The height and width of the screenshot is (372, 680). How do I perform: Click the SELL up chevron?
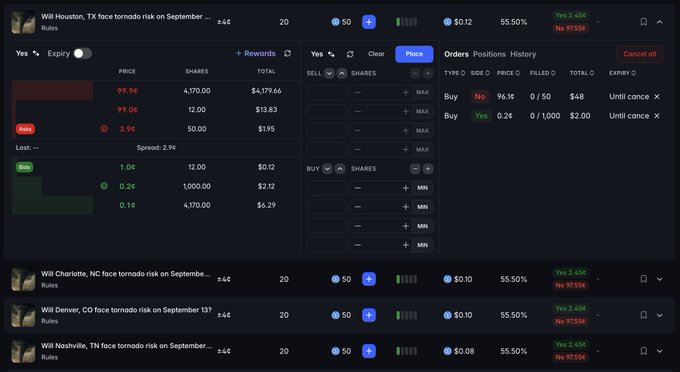tap(342, 73)
